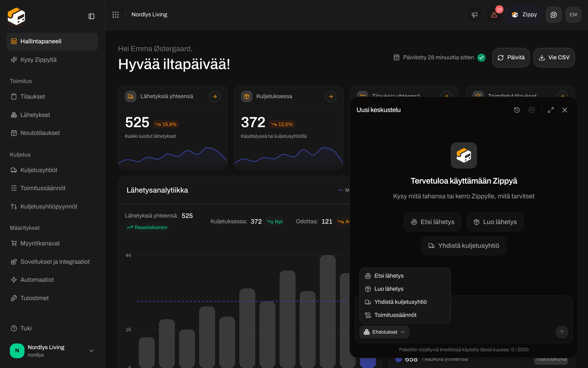Open Tulostimet
Viewport: 588px width, 368px height.
52,298
